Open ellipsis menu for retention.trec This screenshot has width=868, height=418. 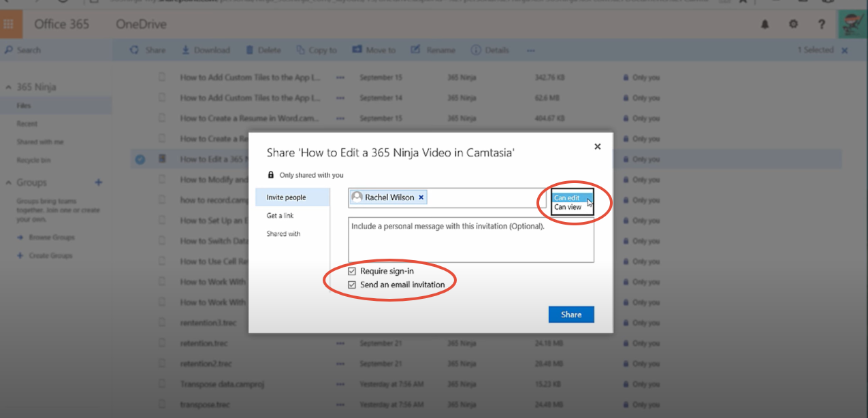tap(340, 344)
